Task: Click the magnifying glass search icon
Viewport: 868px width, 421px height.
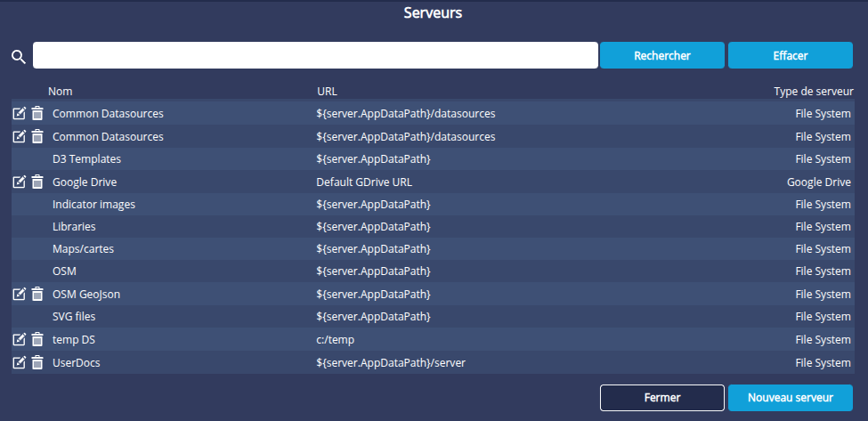Action: 19,57
